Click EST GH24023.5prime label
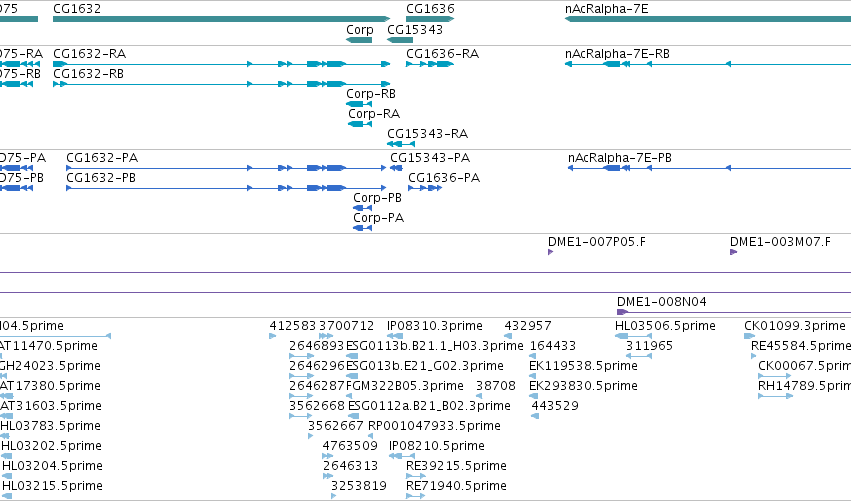851x501 pixels. point(50,366)
